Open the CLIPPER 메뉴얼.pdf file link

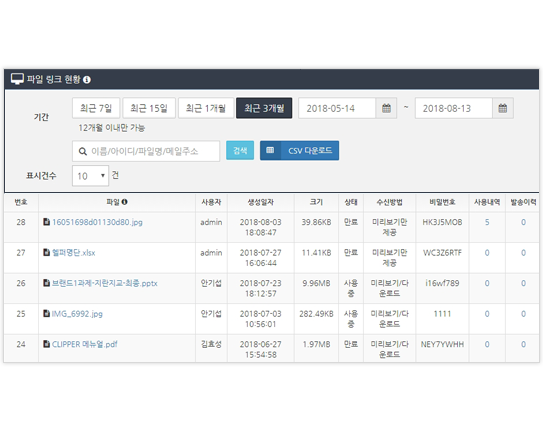(84, 344)
